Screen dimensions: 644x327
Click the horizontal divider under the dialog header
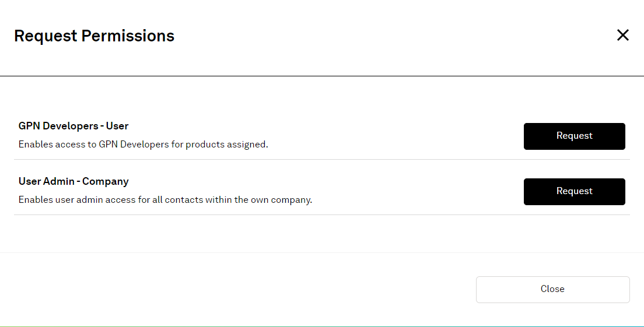pos(322,76)
